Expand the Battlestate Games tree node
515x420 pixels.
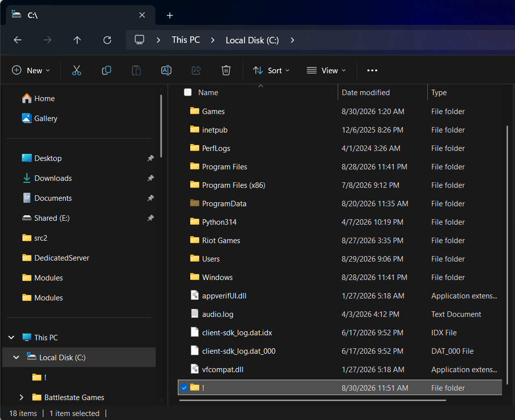21,397
